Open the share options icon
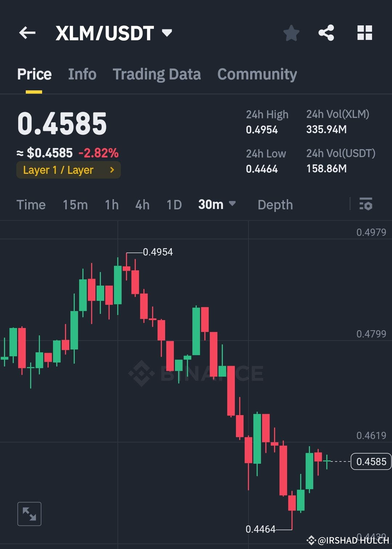Screen dimensions: 392x549 click(x=326, y=33)
